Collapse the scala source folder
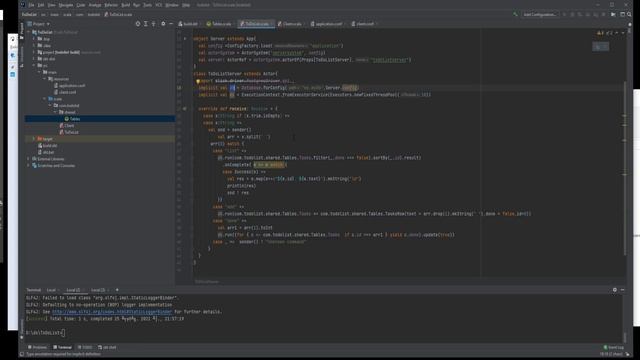The width and height of the screenshot is (640, 360). tap(45, 99)
